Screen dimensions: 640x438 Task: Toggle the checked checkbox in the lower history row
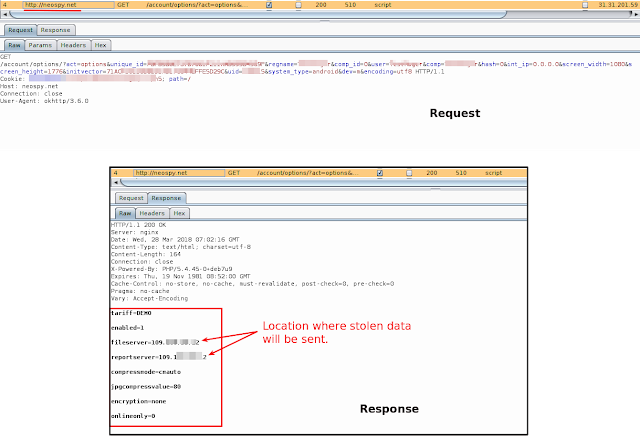pyautogui.click(x=379, y=172)
